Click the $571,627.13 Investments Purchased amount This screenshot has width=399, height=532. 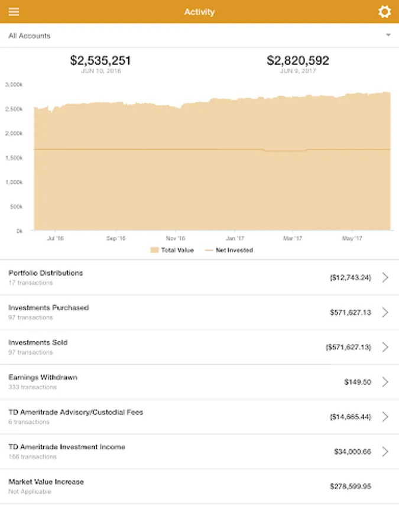tap(351, 312)
